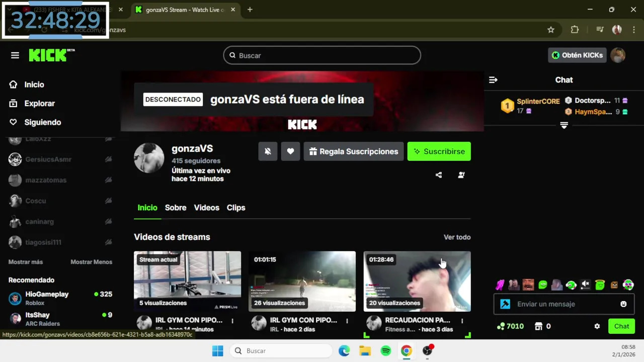The image size is (644, 362).
Task: Select the pink praying hands emote
Action: pyautogui.click(x=500, y=285)
